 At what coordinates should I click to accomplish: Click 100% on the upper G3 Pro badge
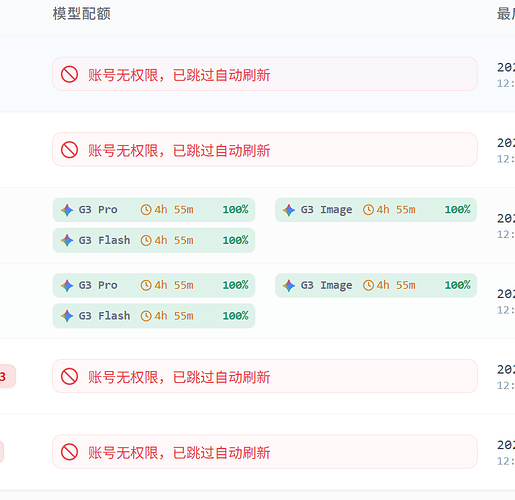click(x=235, y=210)
